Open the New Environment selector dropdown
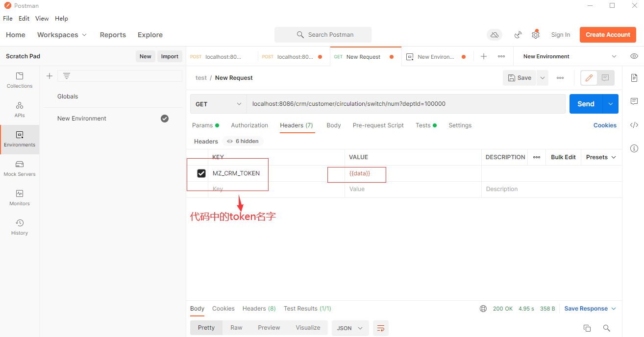 click(x=570, y=56)
